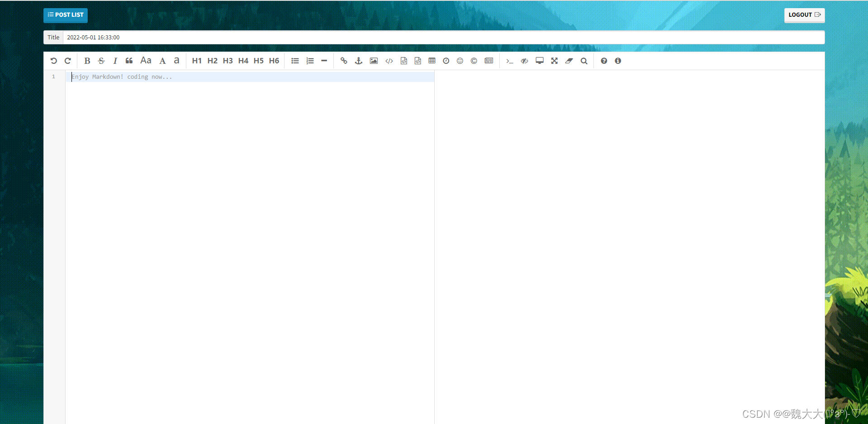The height and width of the screenshot is (424, 868).
Task: Insert an H3 heading
Action: point(228,61)
